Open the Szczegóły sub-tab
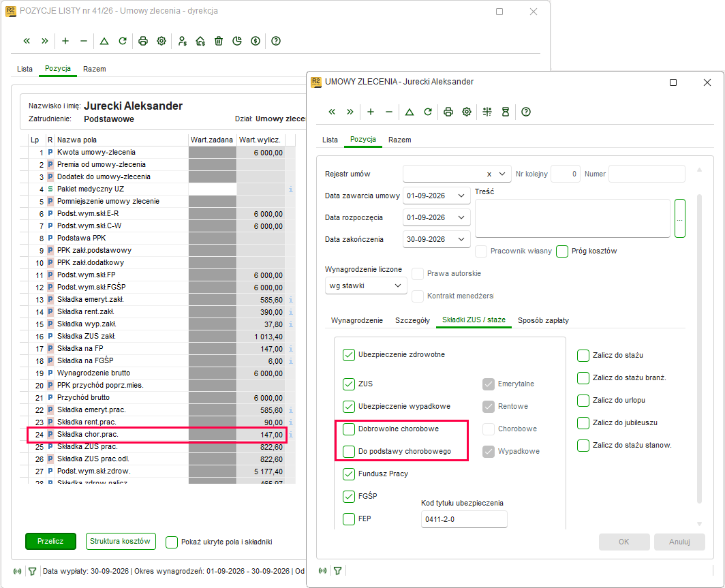Screen dimensions: 725x588 click(412, 320)
